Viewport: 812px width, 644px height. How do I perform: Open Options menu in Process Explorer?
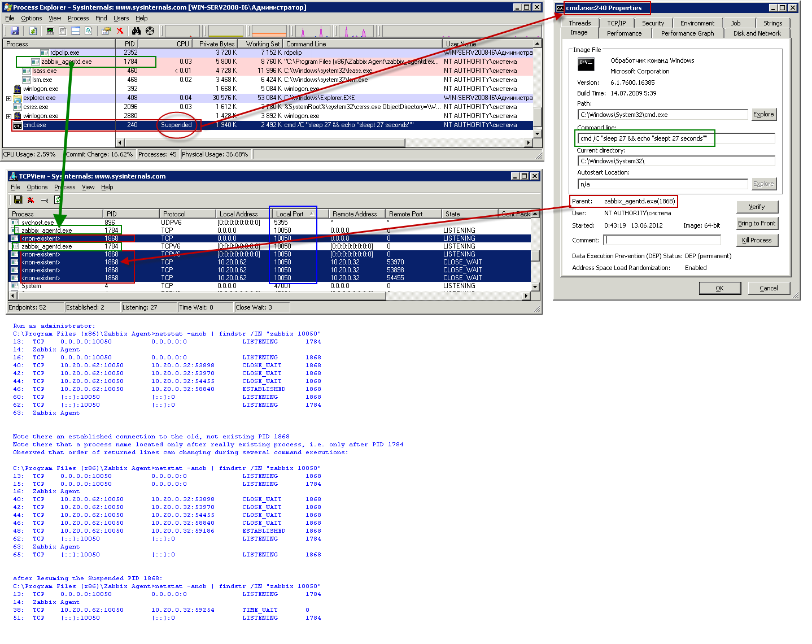pos(32,18)
